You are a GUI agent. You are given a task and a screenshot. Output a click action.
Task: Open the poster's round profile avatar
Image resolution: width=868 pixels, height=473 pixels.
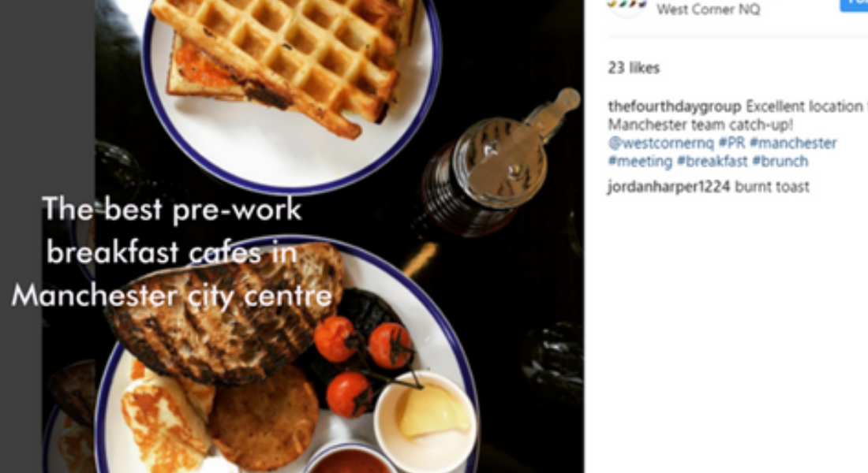click(627, 6)
